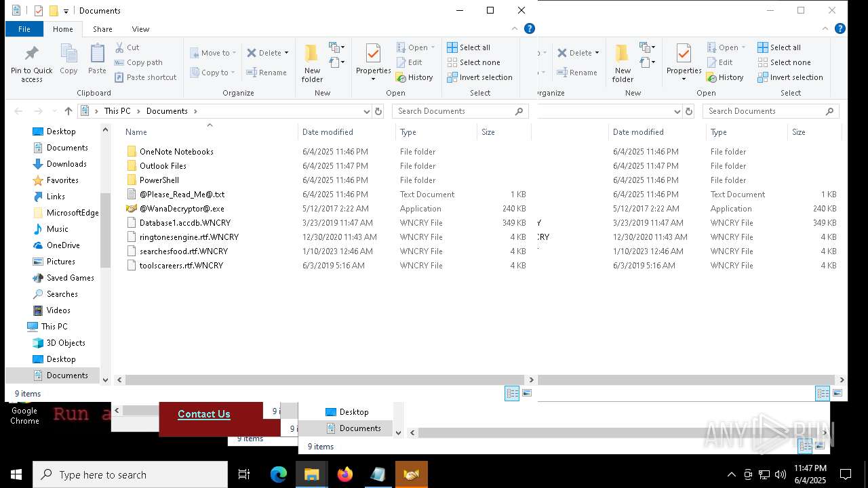
Task: Refresh the Documents address bar
Action: tap(378, 111)
